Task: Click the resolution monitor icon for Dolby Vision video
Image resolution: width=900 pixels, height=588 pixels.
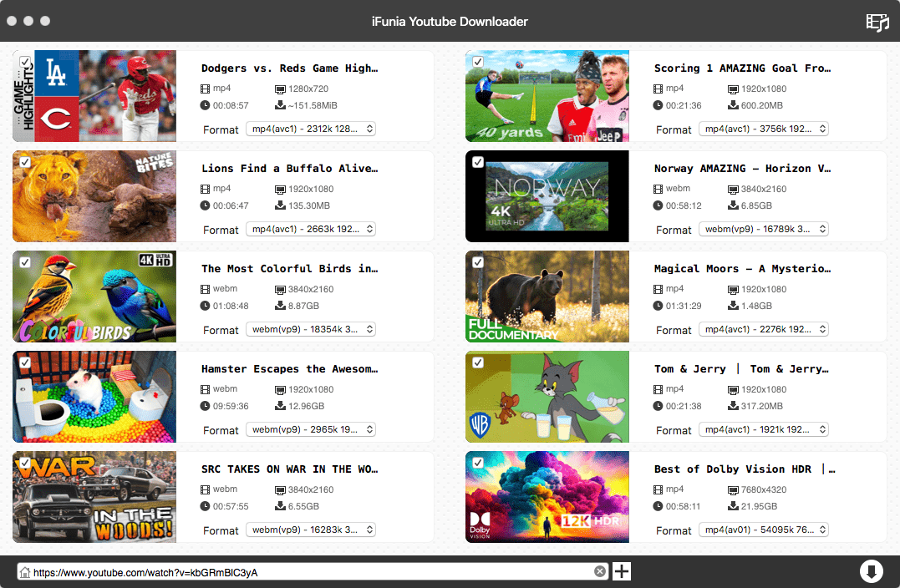Action: click(x=733, y=489)
